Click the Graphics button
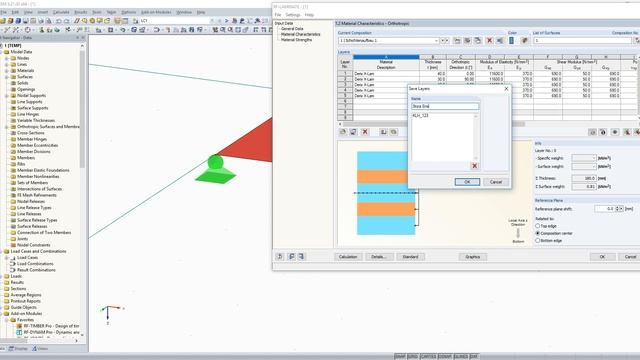The image size is (640, 360). coord(472,257)
